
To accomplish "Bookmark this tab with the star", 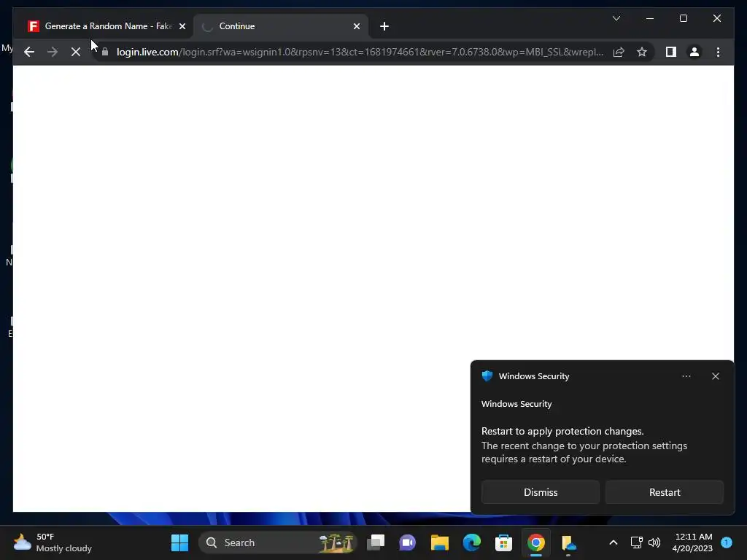I will pyautogui.click(x=642, y=52).
